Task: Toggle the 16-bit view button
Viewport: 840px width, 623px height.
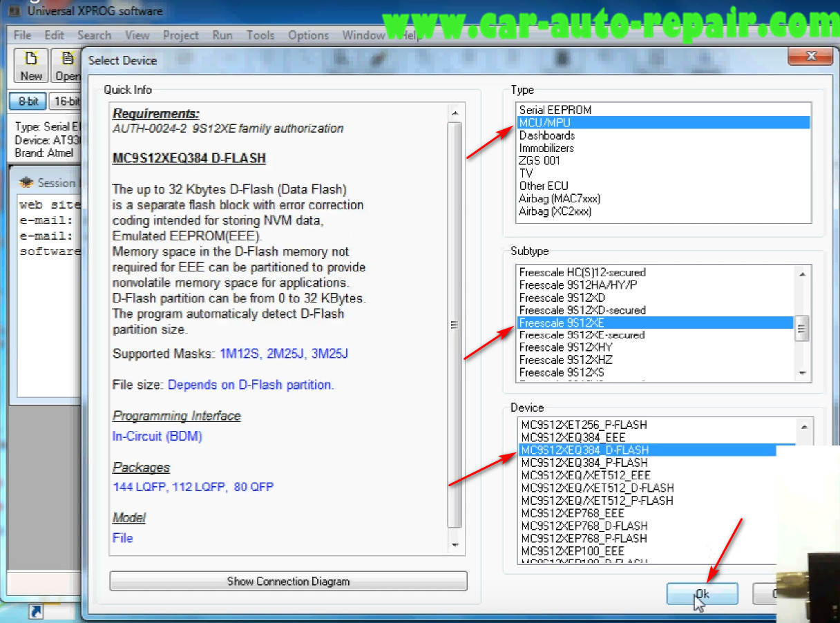Action: [x=66, y=102]
